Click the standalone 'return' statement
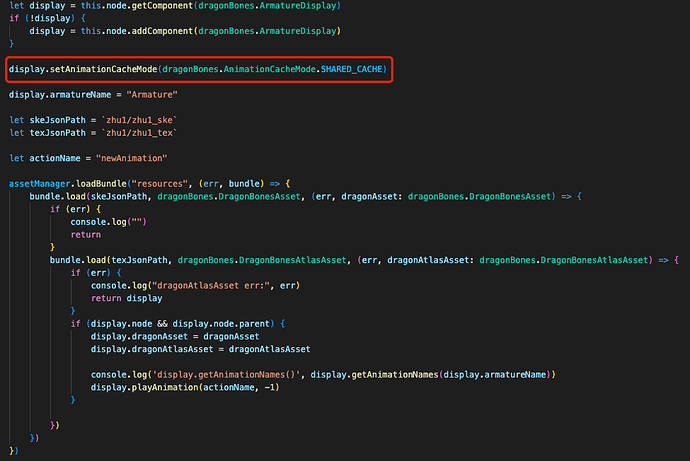The image size is (690, 461). (x=85, y=235)
